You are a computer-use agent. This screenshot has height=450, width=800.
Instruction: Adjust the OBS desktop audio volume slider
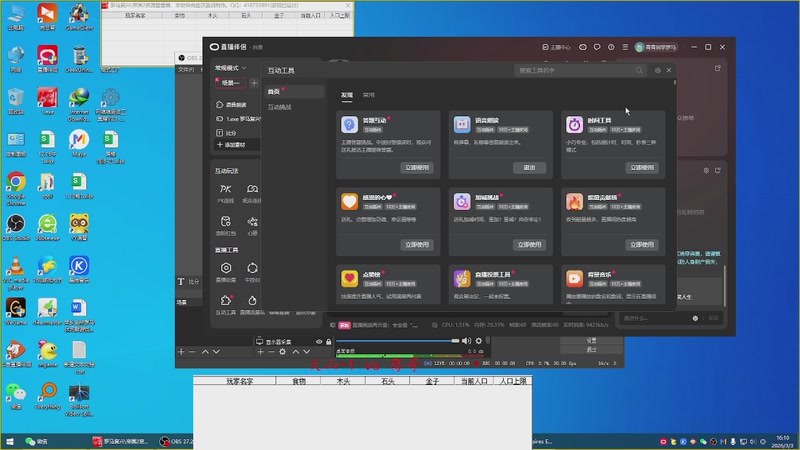397,341
